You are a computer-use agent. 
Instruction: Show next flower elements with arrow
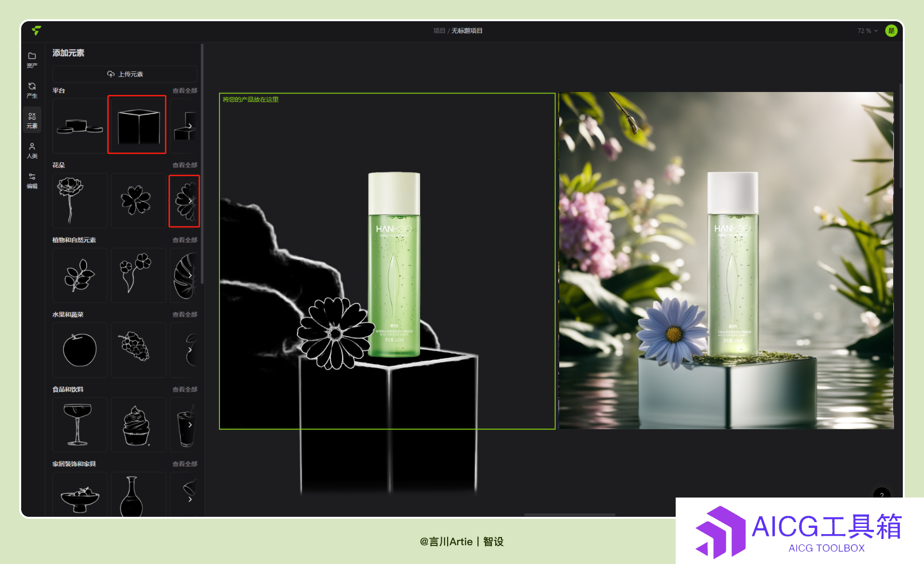coord(190,201)
